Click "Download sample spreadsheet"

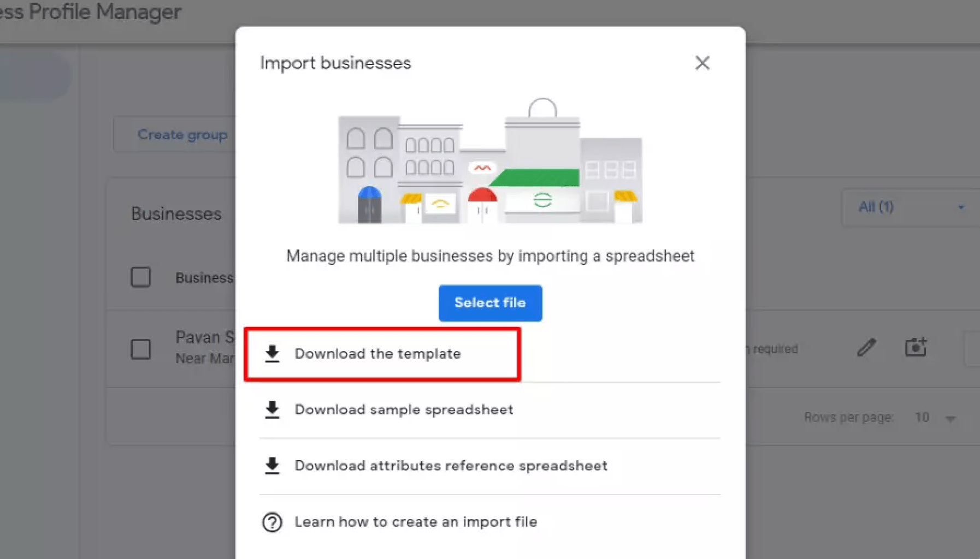(x=404, y=410)
